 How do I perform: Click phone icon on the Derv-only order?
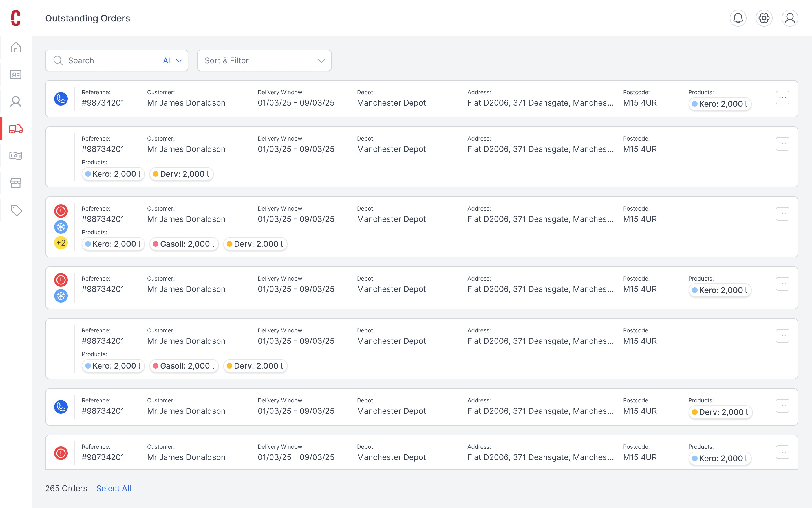(61, 407)
